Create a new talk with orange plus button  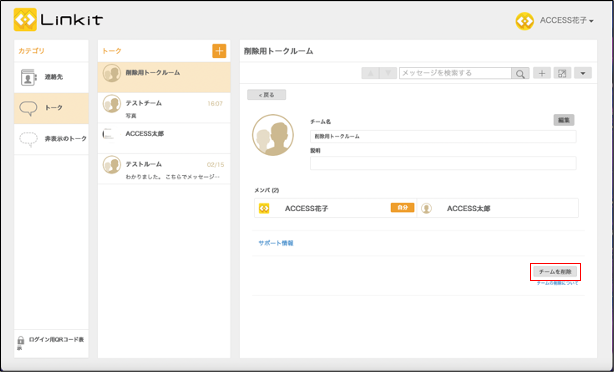[x=219, y=51]
